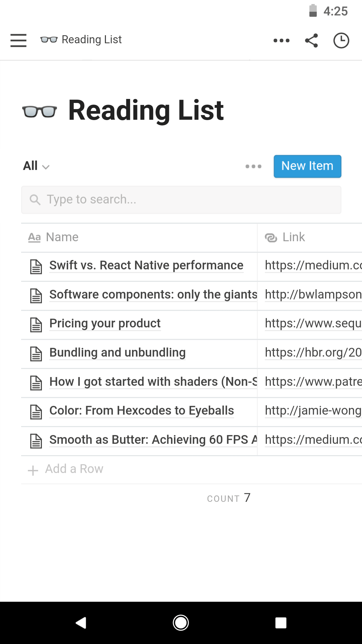
Task: Open page updates clock icon
Action: click(x=341, y=40)
